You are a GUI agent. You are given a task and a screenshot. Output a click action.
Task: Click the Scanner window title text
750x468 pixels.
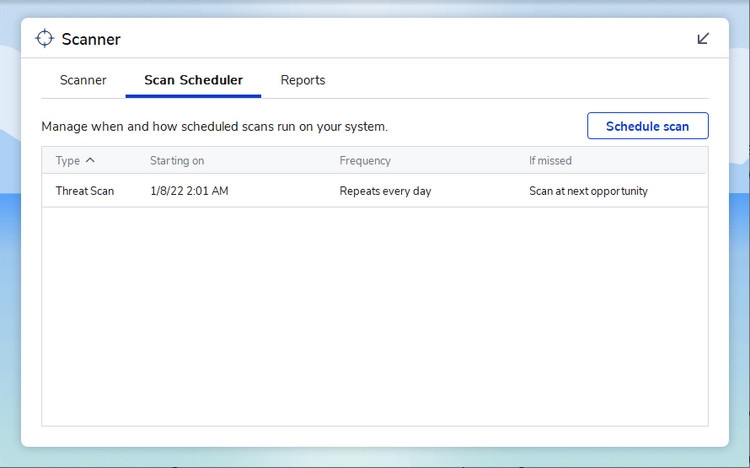coord(91,40)
